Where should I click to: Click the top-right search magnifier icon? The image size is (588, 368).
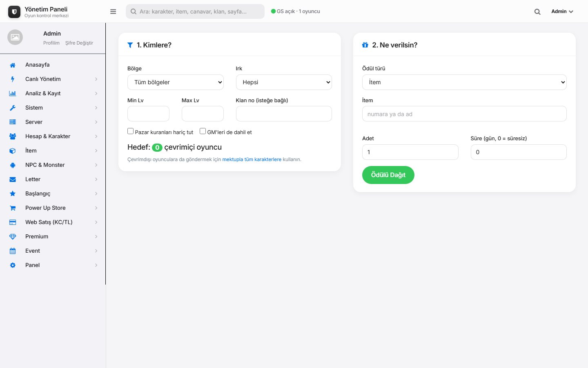coord(537,12)
